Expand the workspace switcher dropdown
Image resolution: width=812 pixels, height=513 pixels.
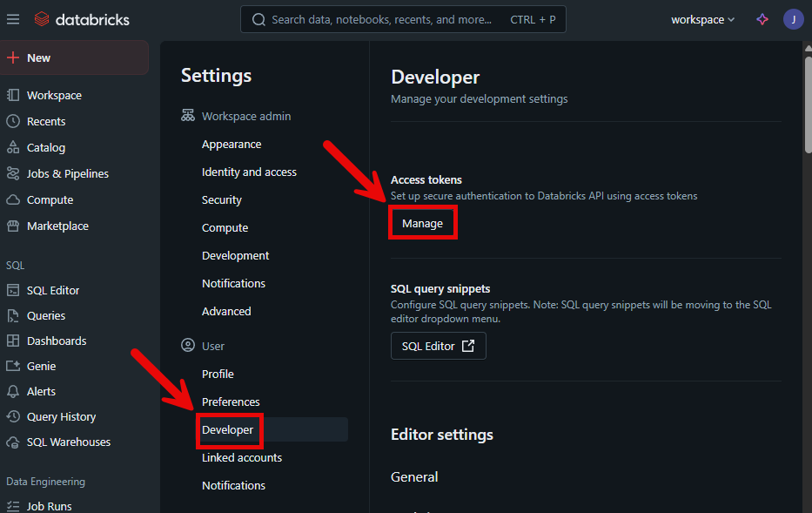[x=702, y=19]
